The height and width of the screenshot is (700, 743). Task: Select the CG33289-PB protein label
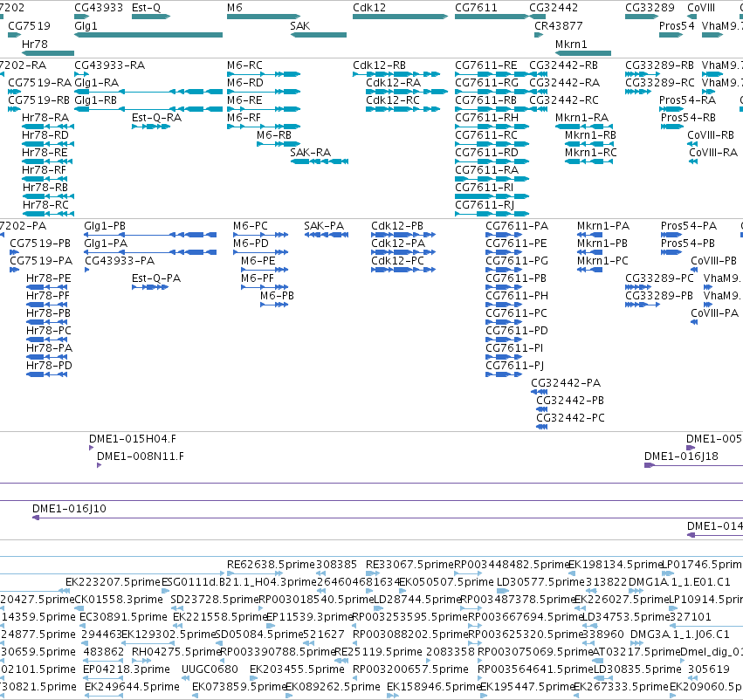[x=658, y=296]
